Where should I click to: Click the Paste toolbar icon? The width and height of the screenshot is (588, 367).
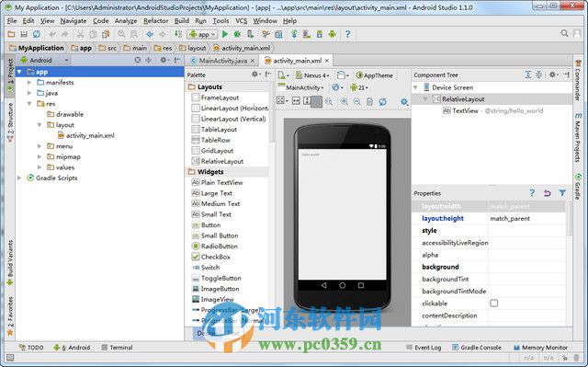[x=106, y=35]
